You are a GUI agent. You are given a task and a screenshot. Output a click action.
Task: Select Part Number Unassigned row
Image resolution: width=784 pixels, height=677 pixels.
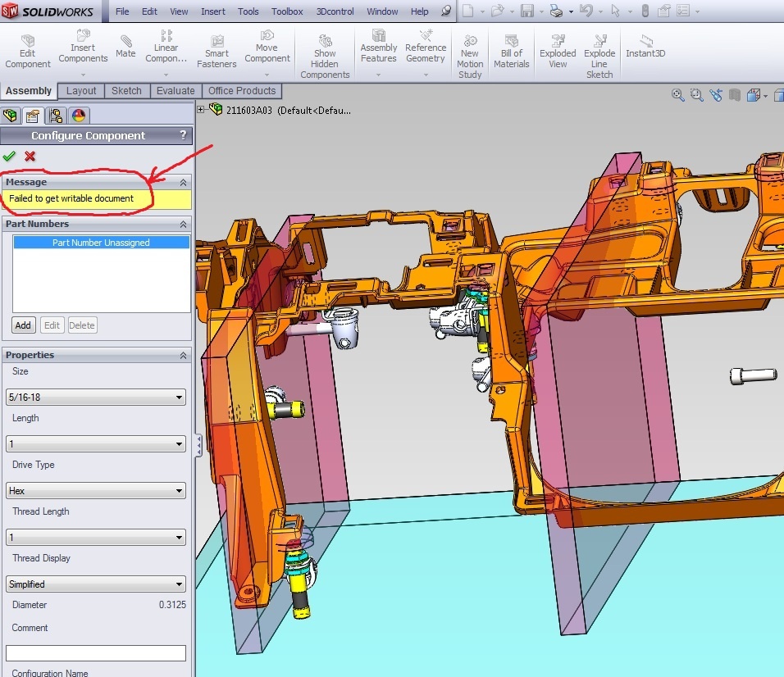102,243
